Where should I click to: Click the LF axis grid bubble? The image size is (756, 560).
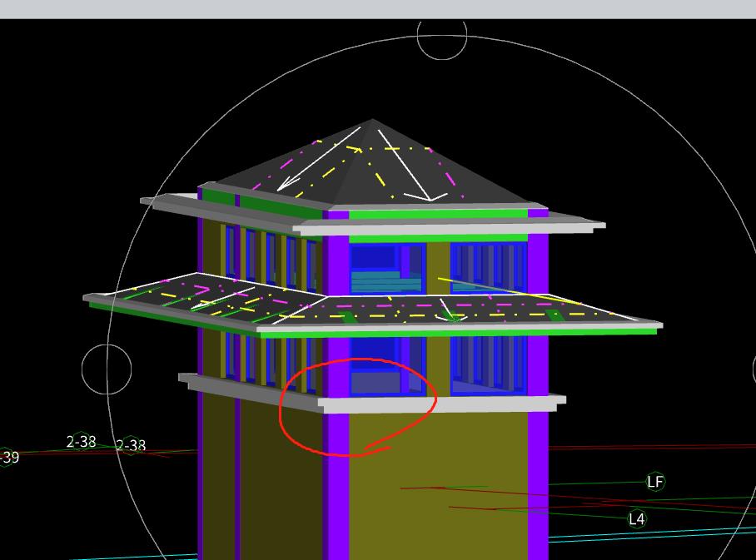point(654,482)
